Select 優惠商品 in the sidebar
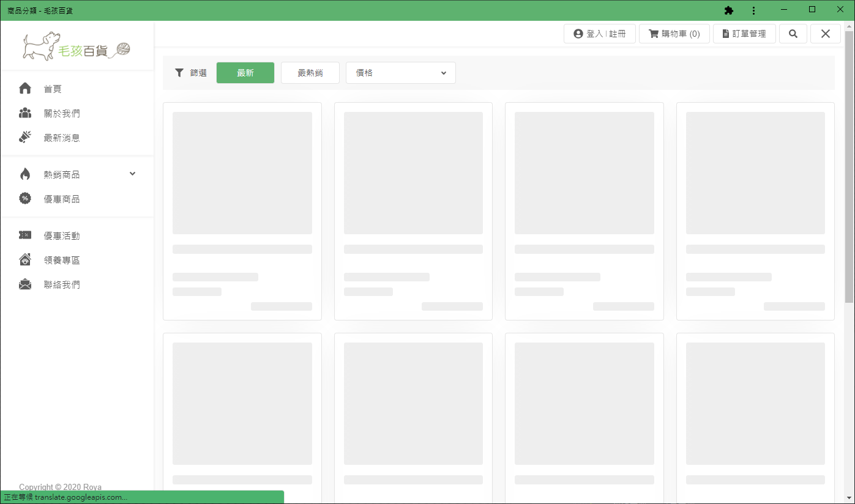 point(62,199)
